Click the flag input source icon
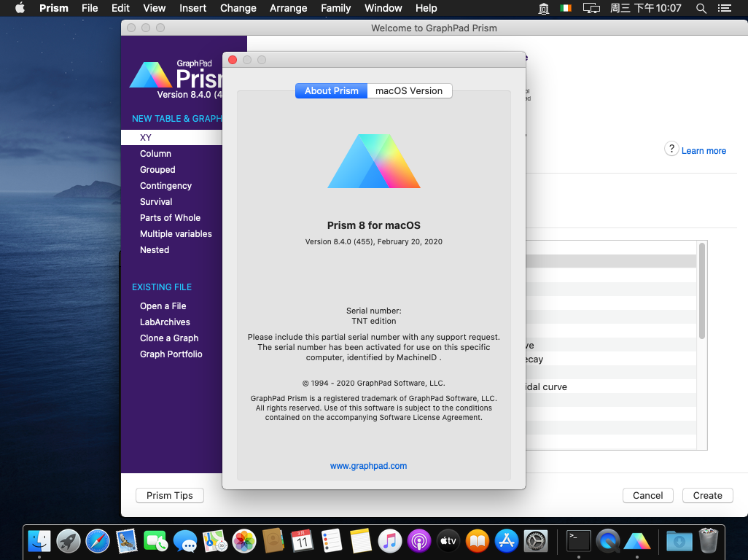Image resolution: width=748 pixels, height=560 pixels. click(566, 8)
